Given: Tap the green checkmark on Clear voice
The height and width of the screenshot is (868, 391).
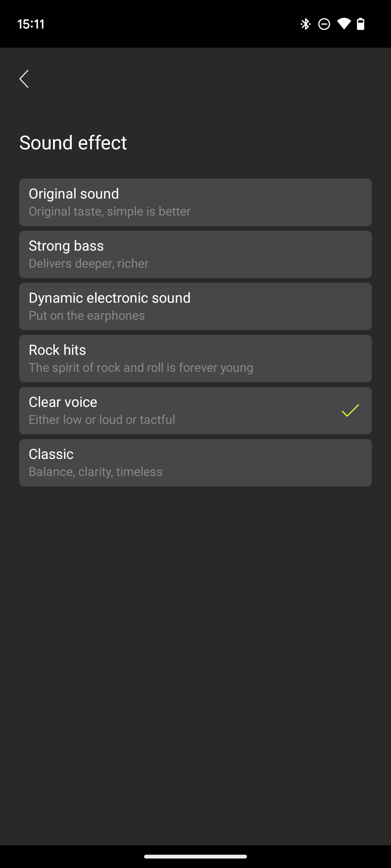Looking at the screenshot, I should point(350,410).
